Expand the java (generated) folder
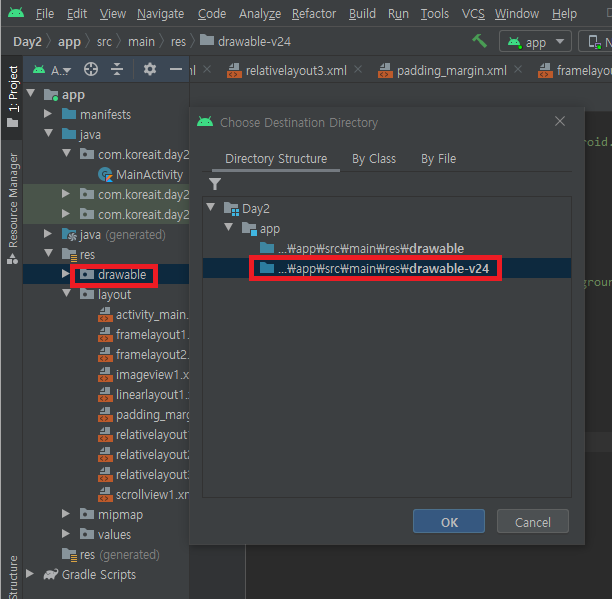Viewport: 612px width, 599px height. 48,234
